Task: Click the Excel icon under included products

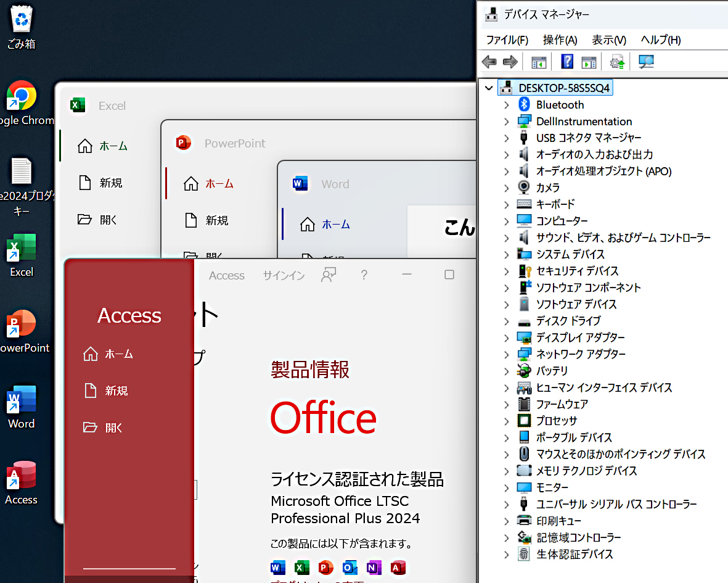Action: click(302, 567)
